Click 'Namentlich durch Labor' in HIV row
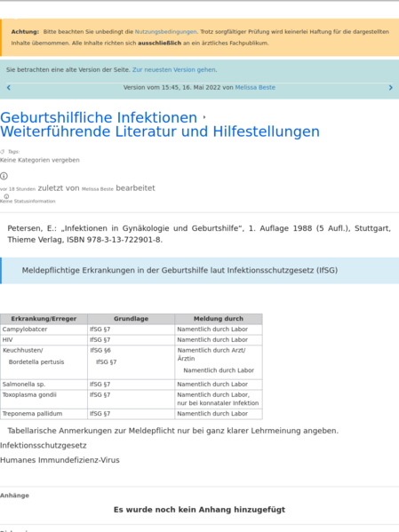This screenshot has height=532, width=399. (x=212, y=340)
